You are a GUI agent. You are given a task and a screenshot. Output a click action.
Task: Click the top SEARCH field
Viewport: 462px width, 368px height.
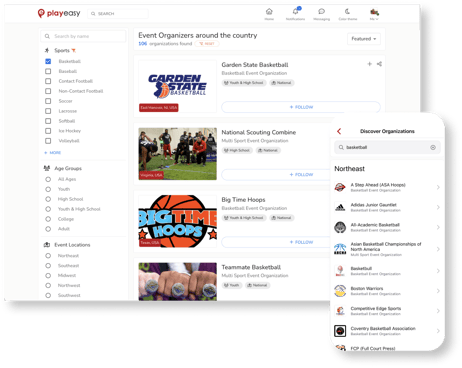click(118, 14)
